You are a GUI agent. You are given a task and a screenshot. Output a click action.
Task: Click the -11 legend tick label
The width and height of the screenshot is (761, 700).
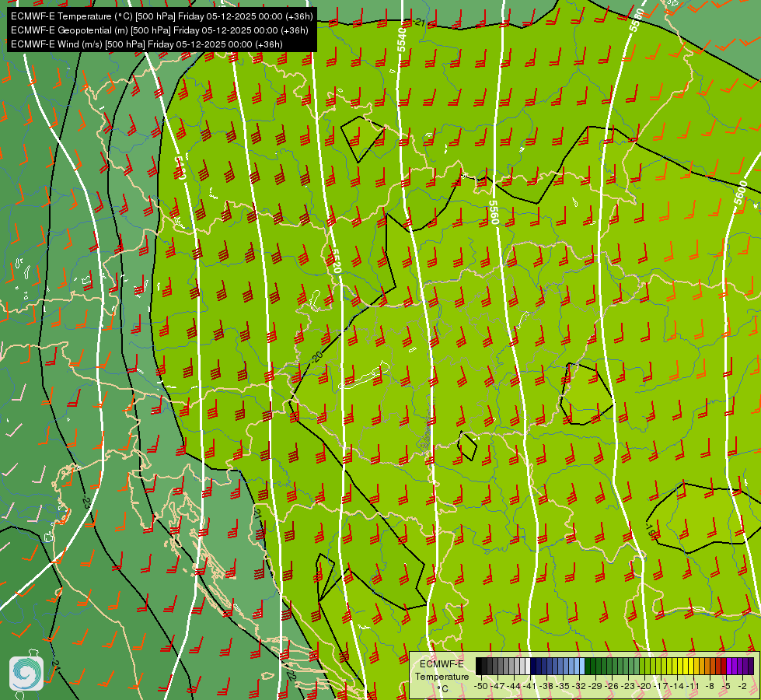(694, 686)
